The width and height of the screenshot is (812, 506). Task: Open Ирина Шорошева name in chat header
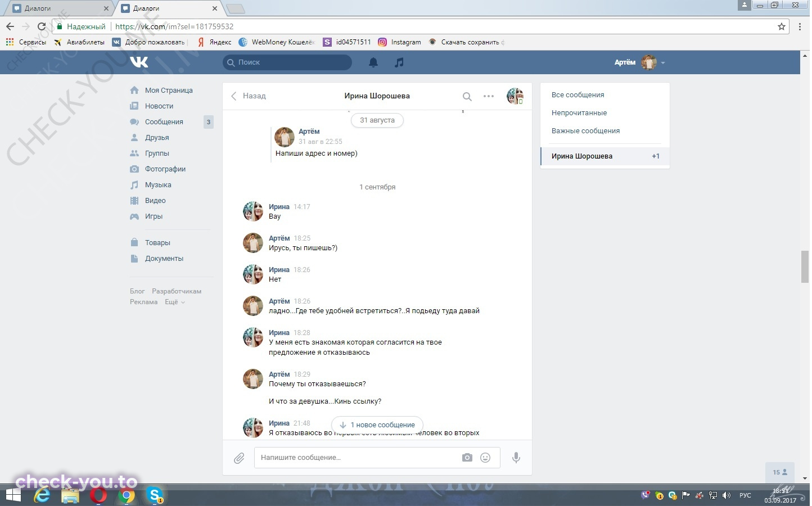pos(377,96)
